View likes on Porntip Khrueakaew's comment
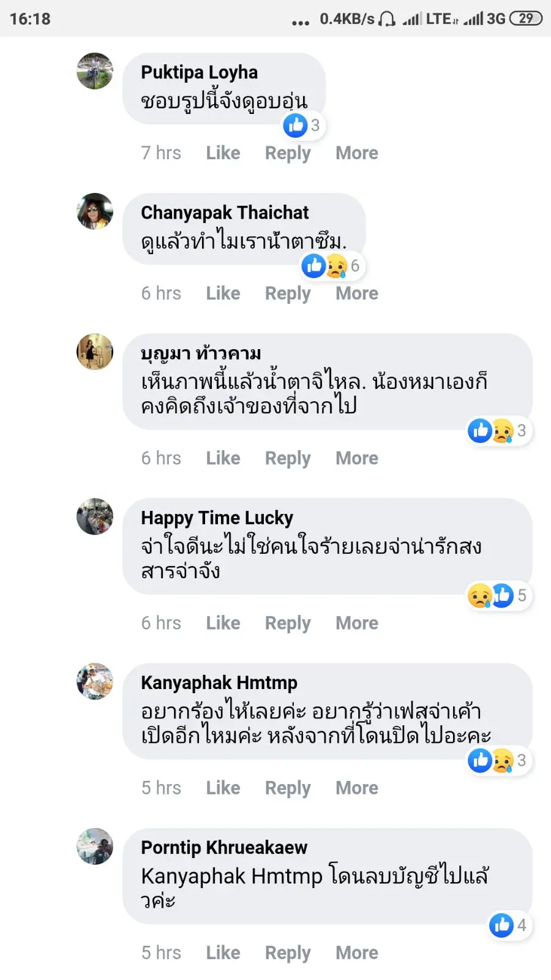The image size is (551, 980). coord(509,925)
